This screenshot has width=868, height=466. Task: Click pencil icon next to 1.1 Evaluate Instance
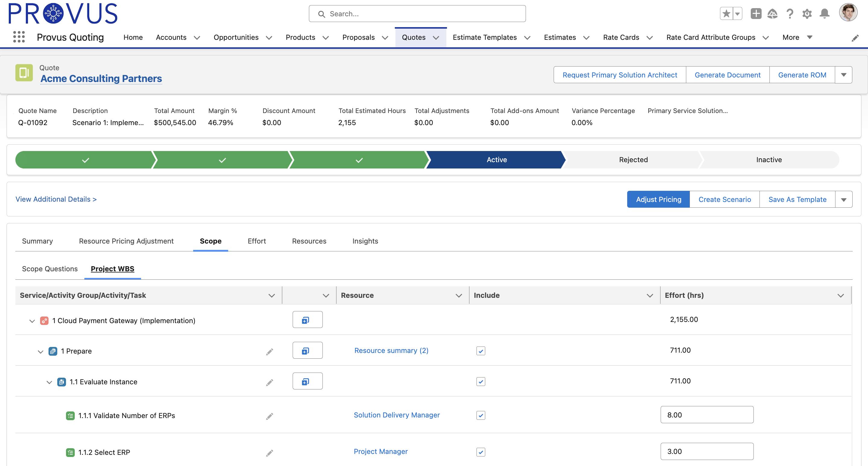pyautogui.click(x=269, y=382)
